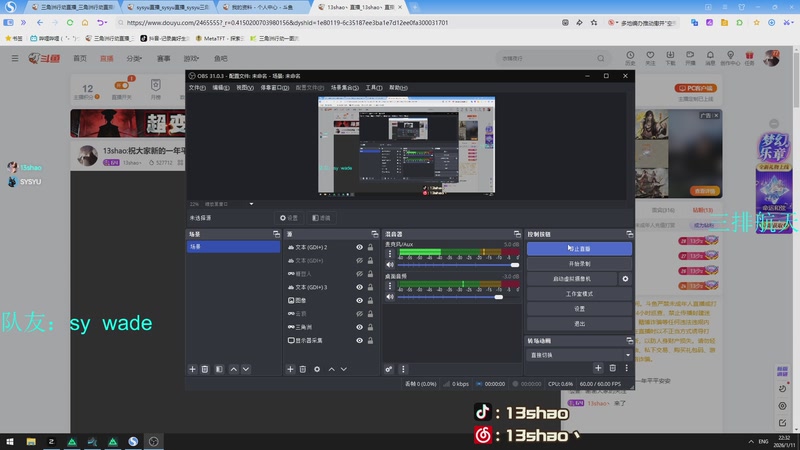Show hidden system tray icons
This screenshot has height=450, width=800.
point(751,442)
